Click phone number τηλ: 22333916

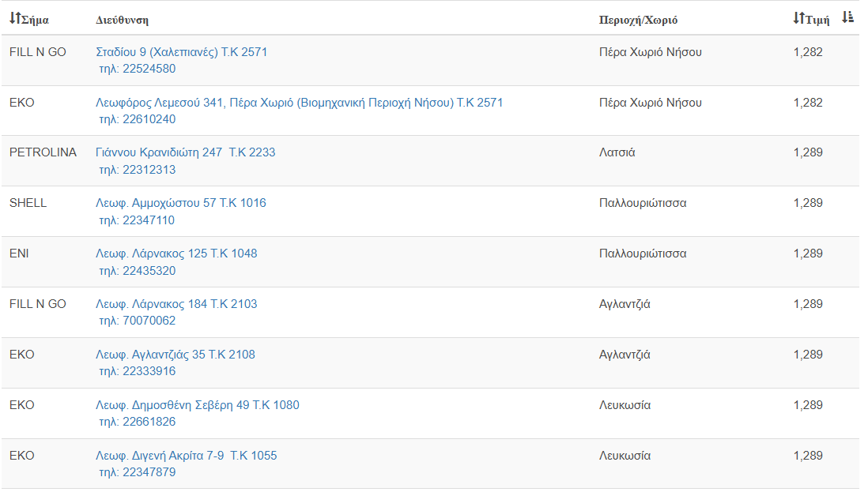click(x=138, y=371)
